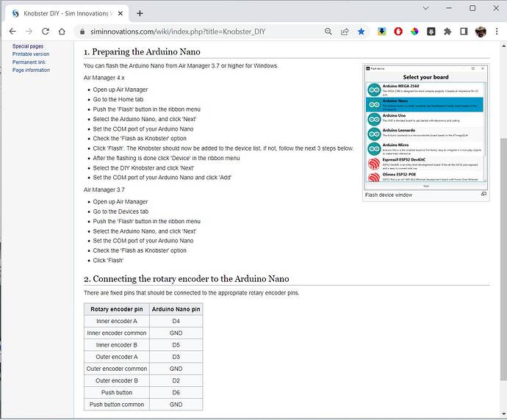
Task: Click the 'Inner encoder common' table cell
Action: coord(117,333)
